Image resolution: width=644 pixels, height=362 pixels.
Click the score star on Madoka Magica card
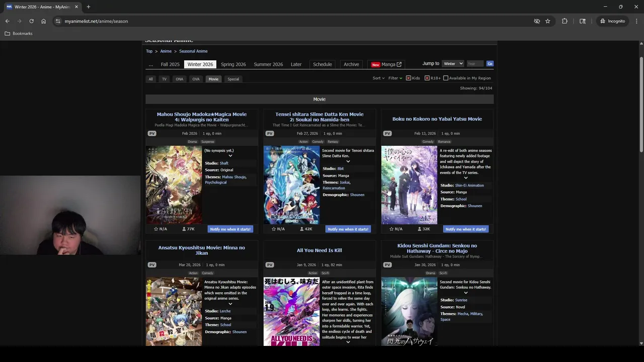coord(156,229)
